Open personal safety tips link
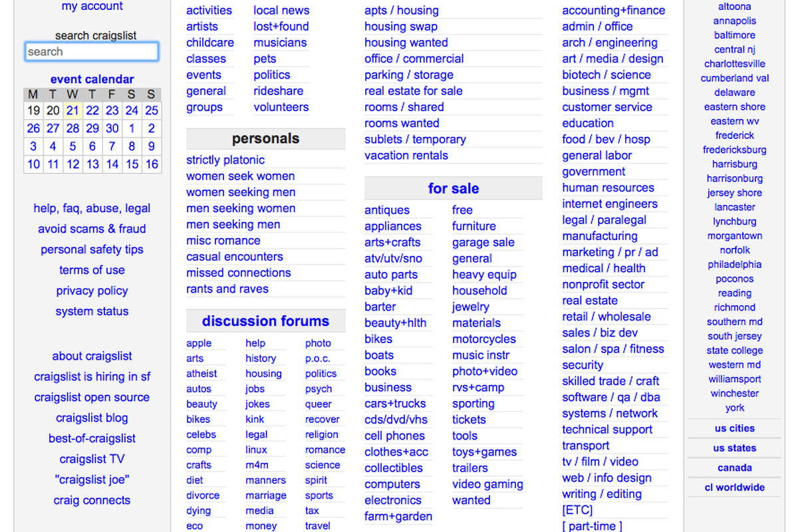The image size is (798, 532). [92, 249]
